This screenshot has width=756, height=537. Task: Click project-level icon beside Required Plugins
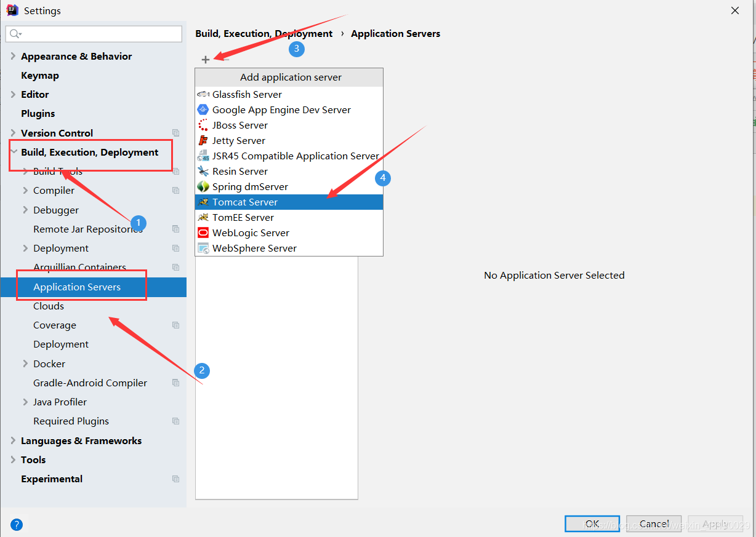point(176,421)
